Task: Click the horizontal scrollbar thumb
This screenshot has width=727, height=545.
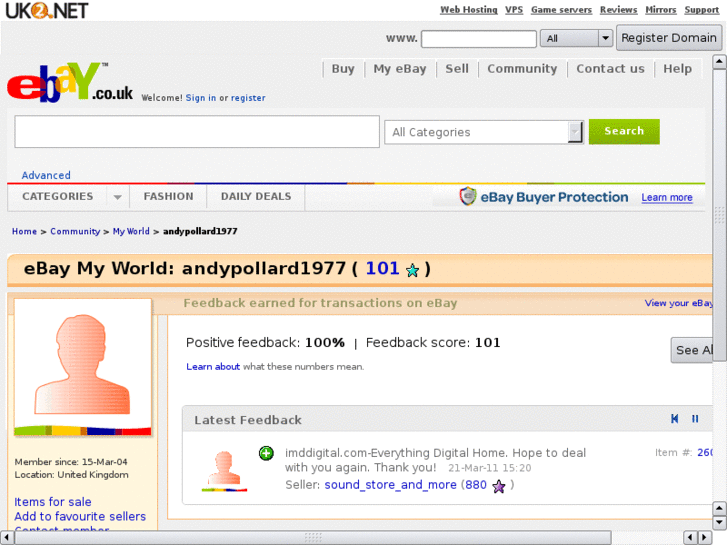Action: click(x=313, y=538)
